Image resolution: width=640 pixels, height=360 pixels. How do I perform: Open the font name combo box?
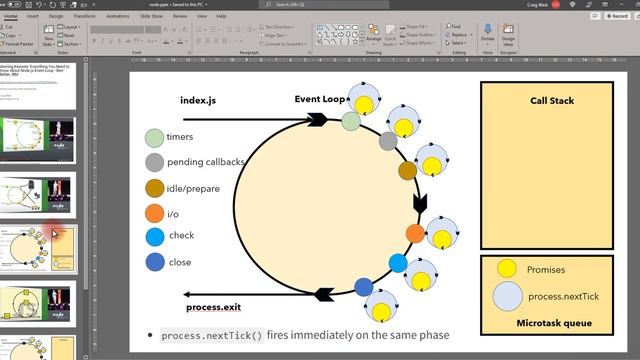pos(117,29)
